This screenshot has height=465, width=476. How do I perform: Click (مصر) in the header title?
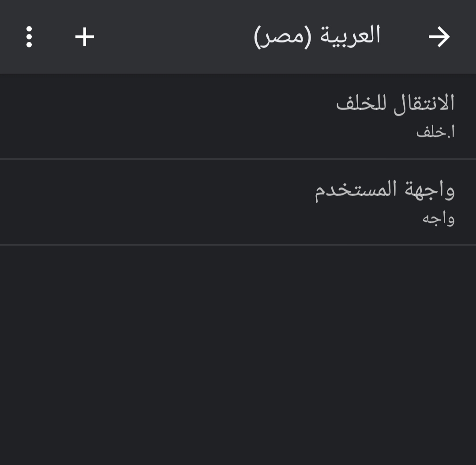tap(282, 37)
